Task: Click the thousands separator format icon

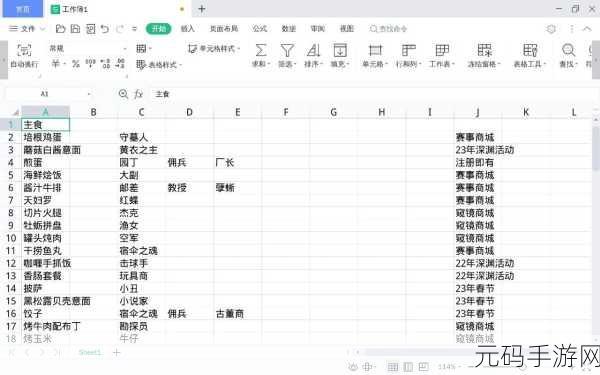Action: 90,64
